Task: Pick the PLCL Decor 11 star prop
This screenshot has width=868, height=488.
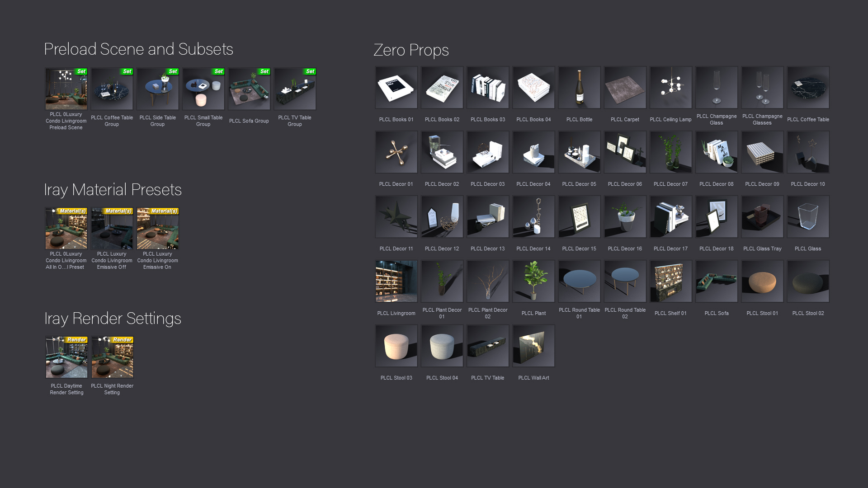Action: coord(396,217)
